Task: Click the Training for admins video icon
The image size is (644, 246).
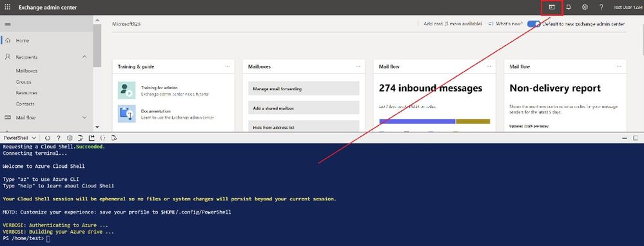Action: 126,90
